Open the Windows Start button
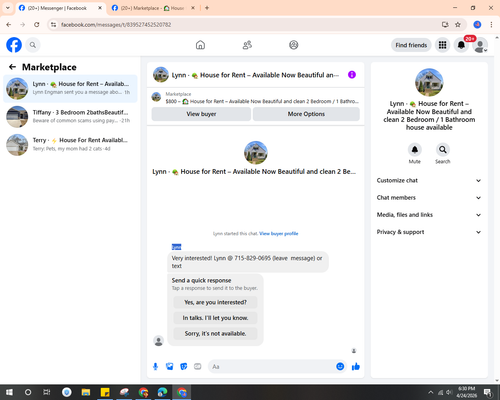Screen dimensions: 500x400 9,392
